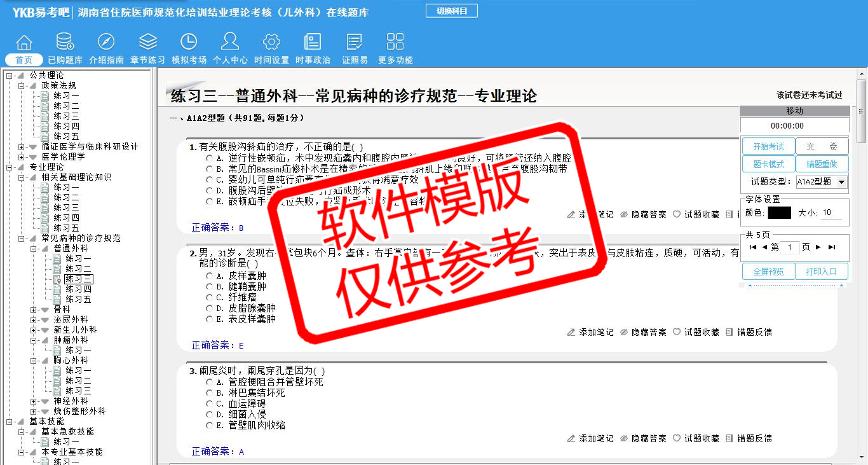Open the 介绍指南 compass icon
This screenshot has width=868, height=465.
pos(106,43)
